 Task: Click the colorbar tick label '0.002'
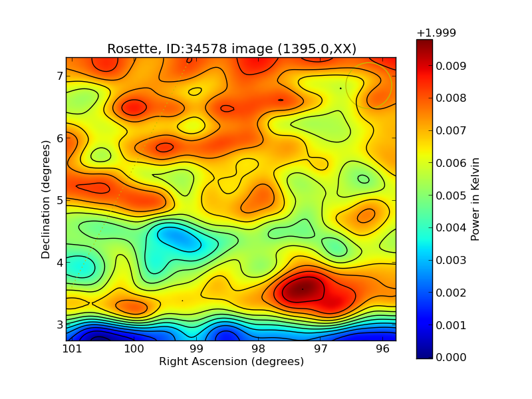tap(451, 293)
